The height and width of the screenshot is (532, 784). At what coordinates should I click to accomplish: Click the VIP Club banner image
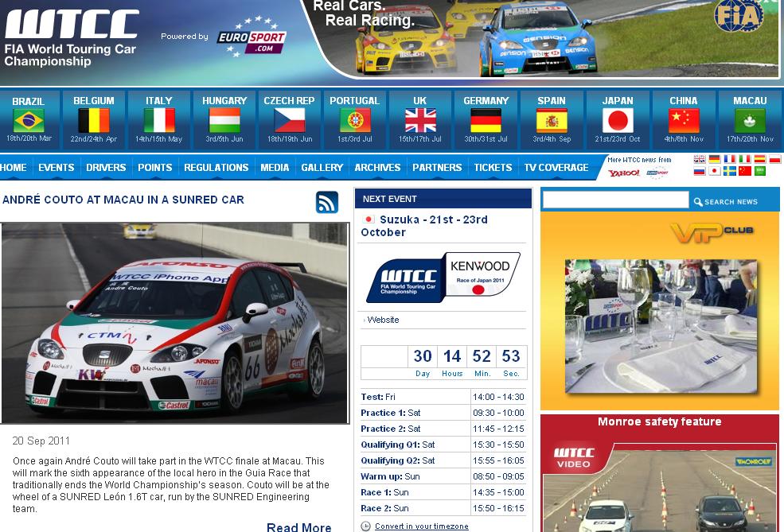click(x=660, y=310)
